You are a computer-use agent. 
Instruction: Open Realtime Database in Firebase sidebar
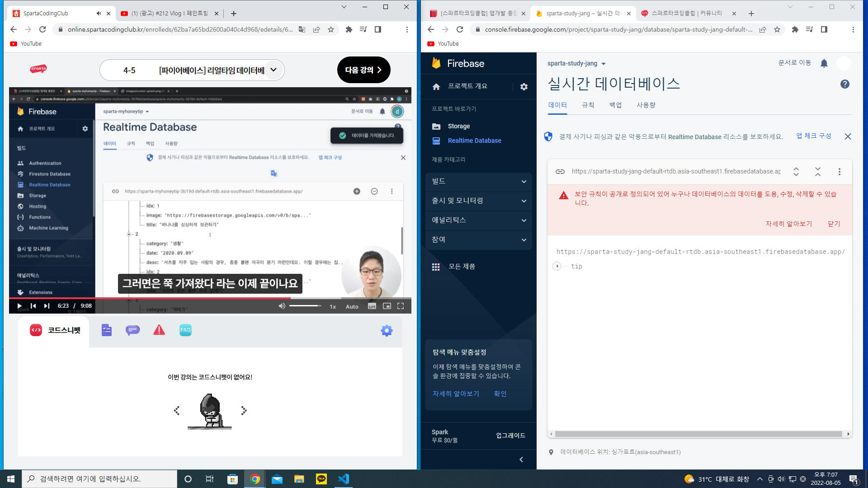(474, 141)
